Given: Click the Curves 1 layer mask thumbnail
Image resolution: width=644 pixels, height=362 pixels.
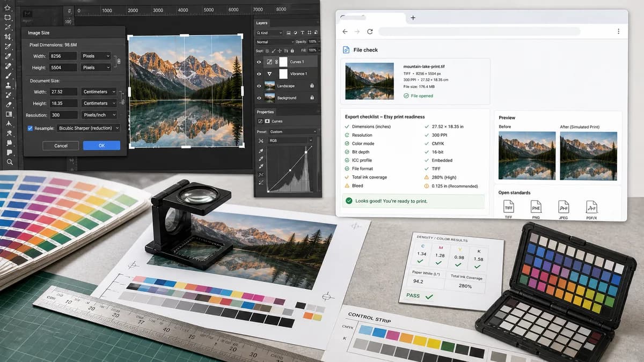Looking at the screenshot, I should coord(283,62).
